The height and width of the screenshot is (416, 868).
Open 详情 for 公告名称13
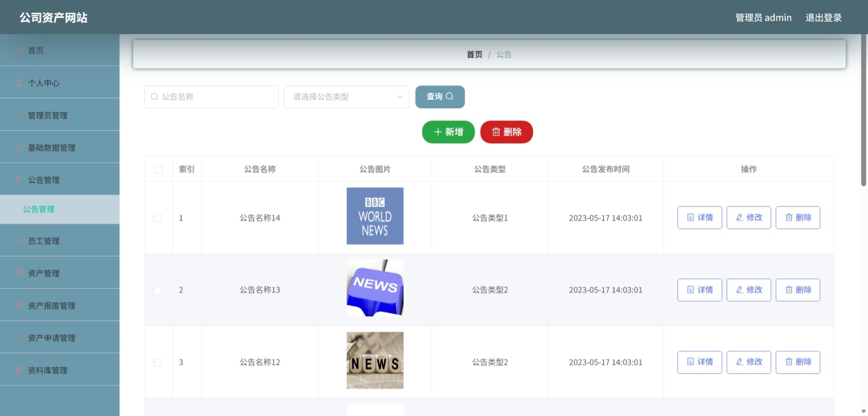coord(700,290)
